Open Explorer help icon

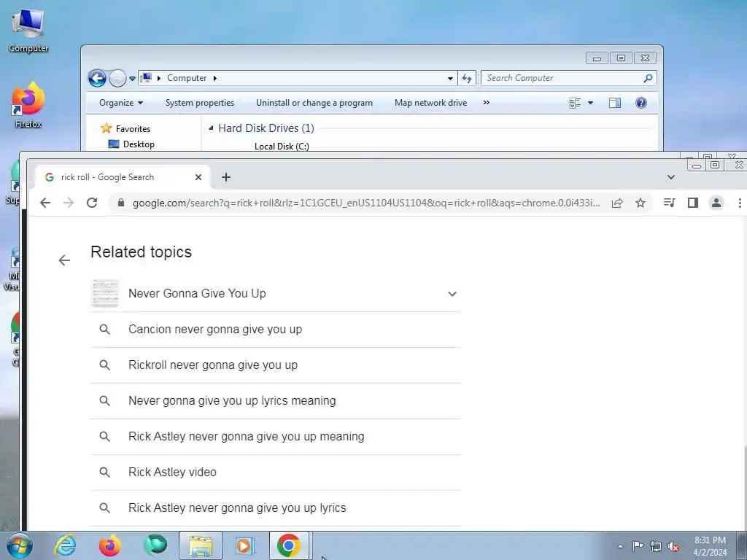coord(641,103)
